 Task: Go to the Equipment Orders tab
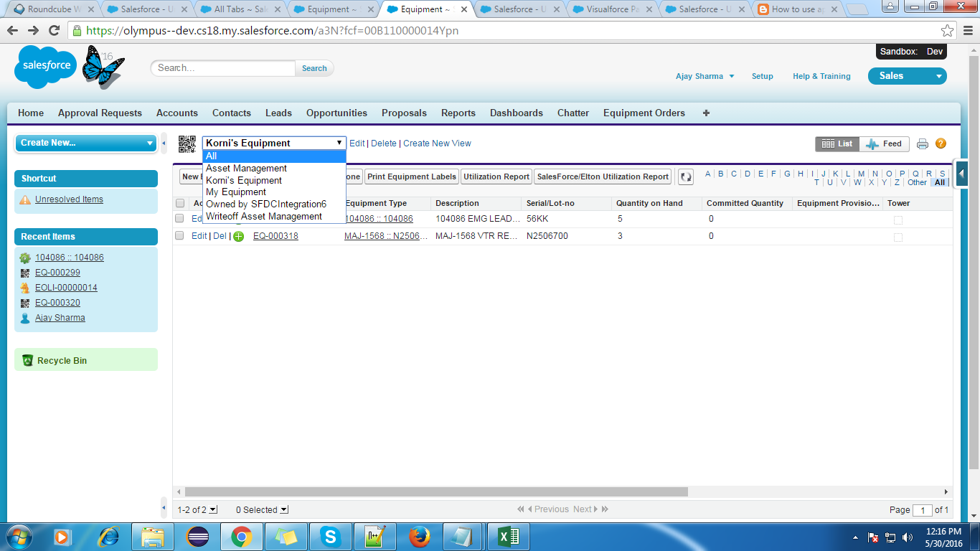click(x=644, y=113)
